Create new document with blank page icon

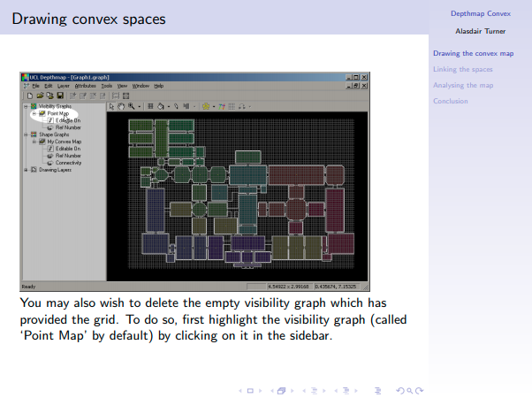pyautogui.click(x=30, y=96)
